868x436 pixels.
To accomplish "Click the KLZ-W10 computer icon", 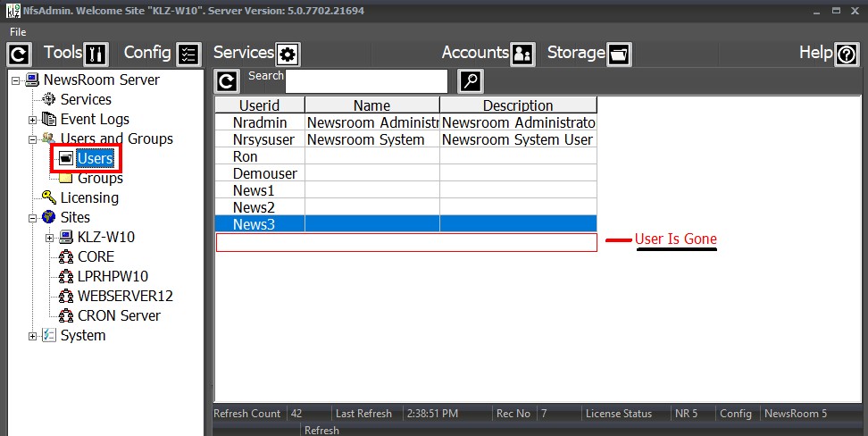I will point(66,237).
